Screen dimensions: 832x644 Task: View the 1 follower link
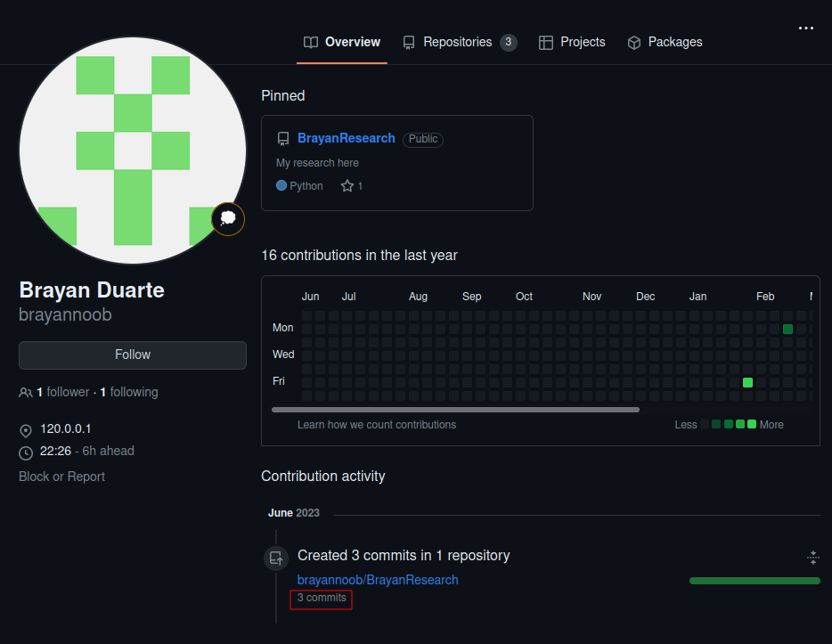click(63, 392)
